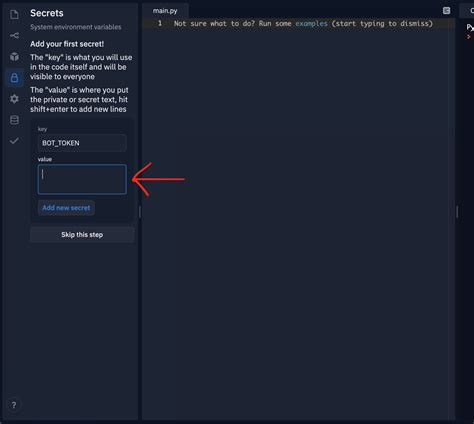Open the Unit tests checkmark icon
This screenshot has width=474, height=424.
click(x=14, y=141)
